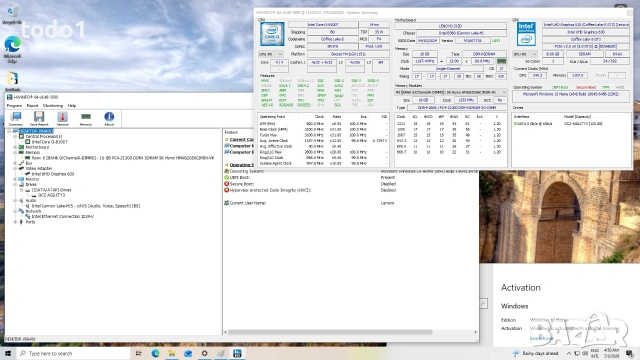The image size is (640, 360).
Task: Select Intel Ethernet Connection I219-V item
Action: pyautogui.click(x=62, y=217)
